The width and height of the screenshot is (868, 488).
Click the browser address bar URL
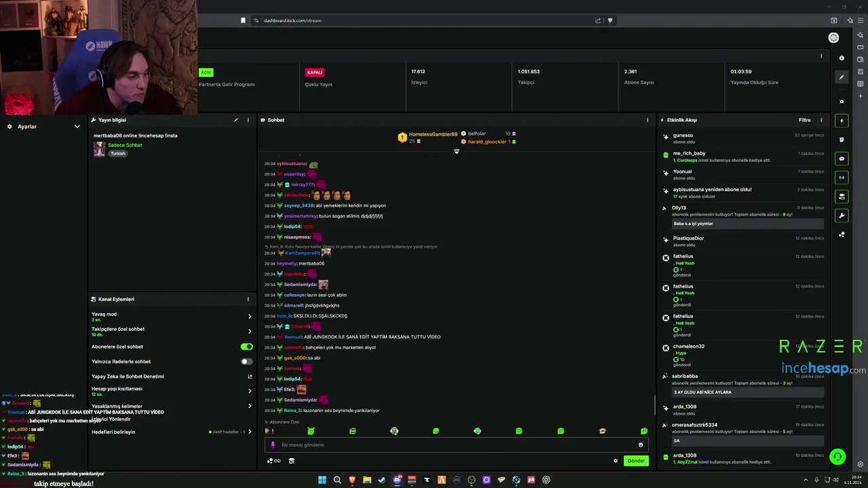292,20
